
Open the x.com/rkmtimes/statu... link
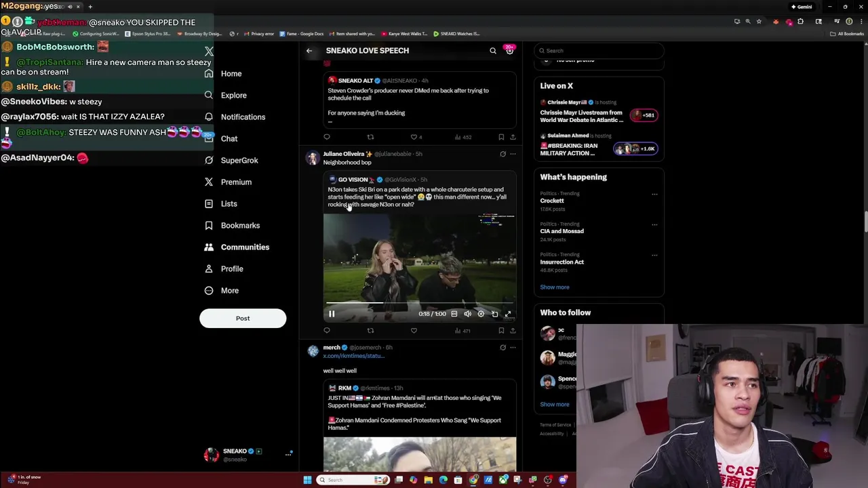(353, 356)
